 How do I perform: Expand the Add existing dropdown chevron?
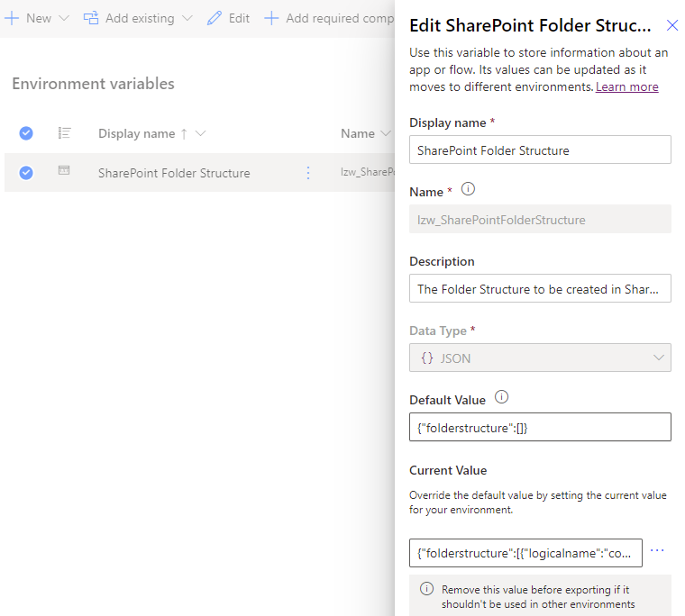[187, 18]
